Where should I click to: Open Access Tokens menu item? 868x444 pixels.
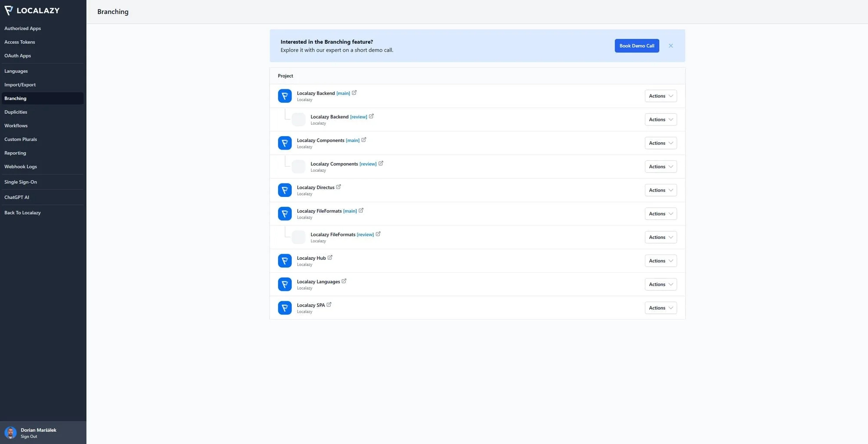point(43,42)
